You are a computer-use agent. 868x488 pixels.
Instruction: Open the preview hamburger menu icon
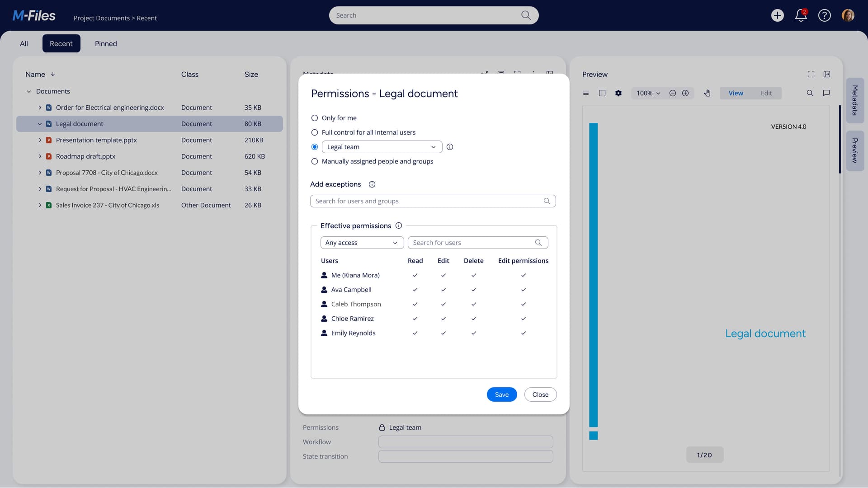pos(586,93)
